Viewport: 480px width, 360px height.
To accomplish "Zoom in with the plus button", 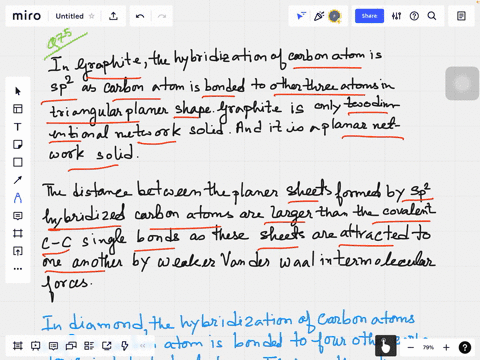I will 446,347.
